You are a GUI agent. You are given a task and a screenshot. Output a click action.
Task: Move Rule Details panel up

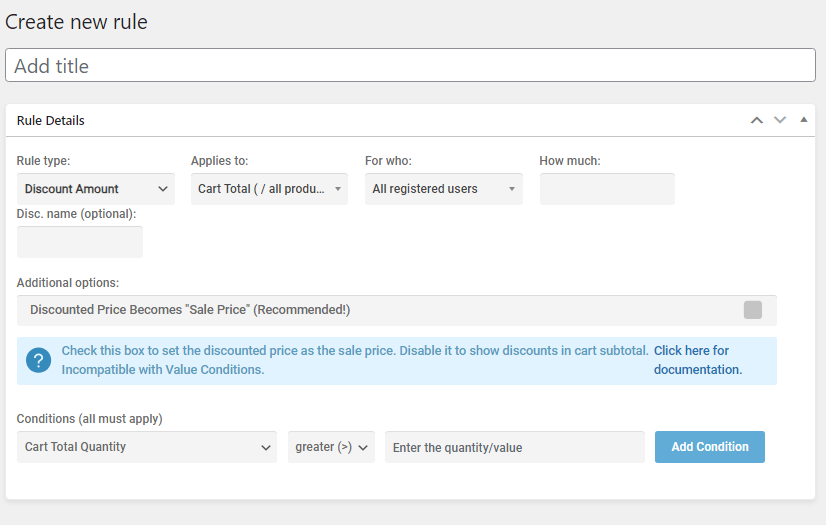(x=757, y=121)
